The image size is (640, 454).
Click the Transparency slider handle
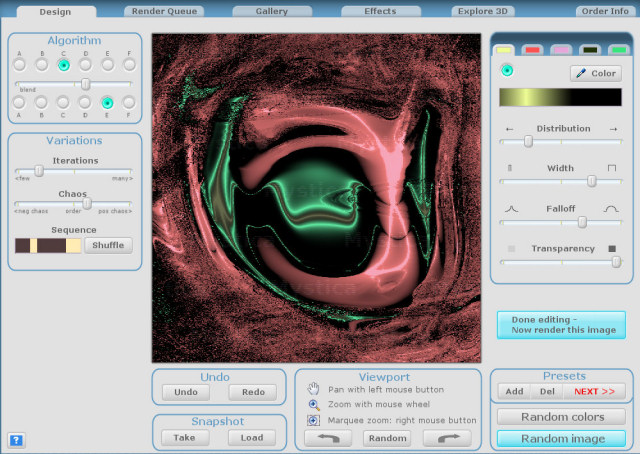tap(616, 262)
